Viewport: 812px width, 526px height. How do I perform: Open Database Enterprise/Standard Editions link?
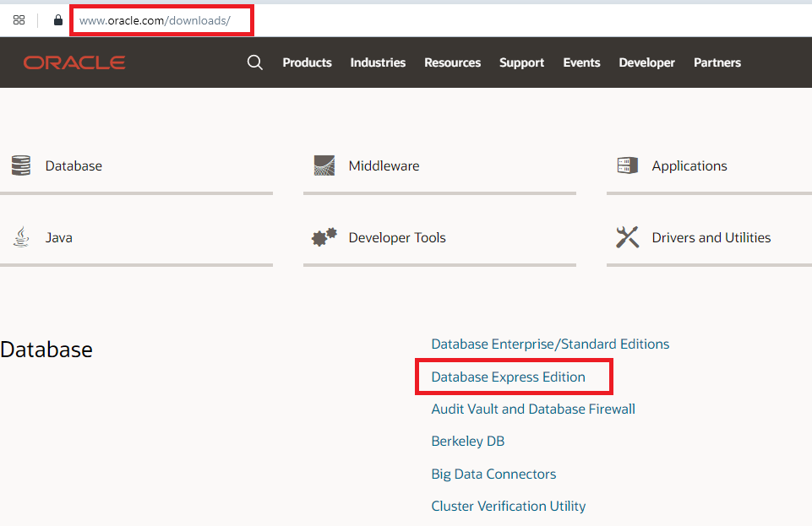coord(550,344)
